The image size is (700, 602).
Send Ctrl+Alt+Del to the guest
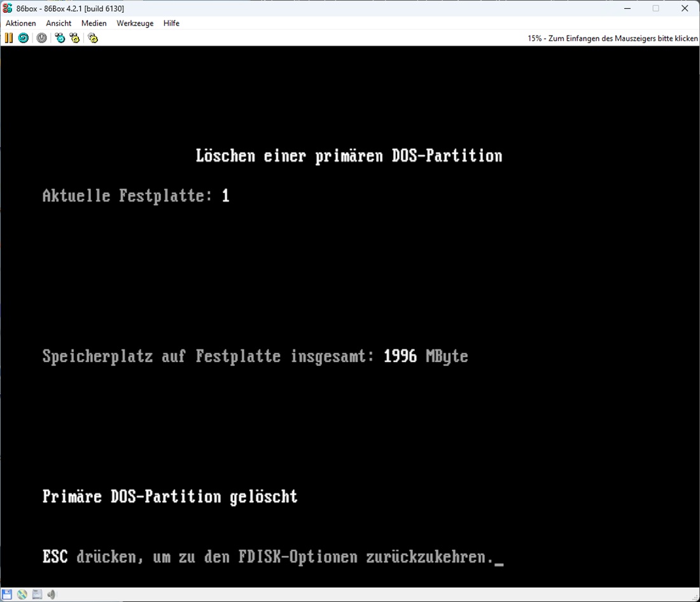coord(60,38)
